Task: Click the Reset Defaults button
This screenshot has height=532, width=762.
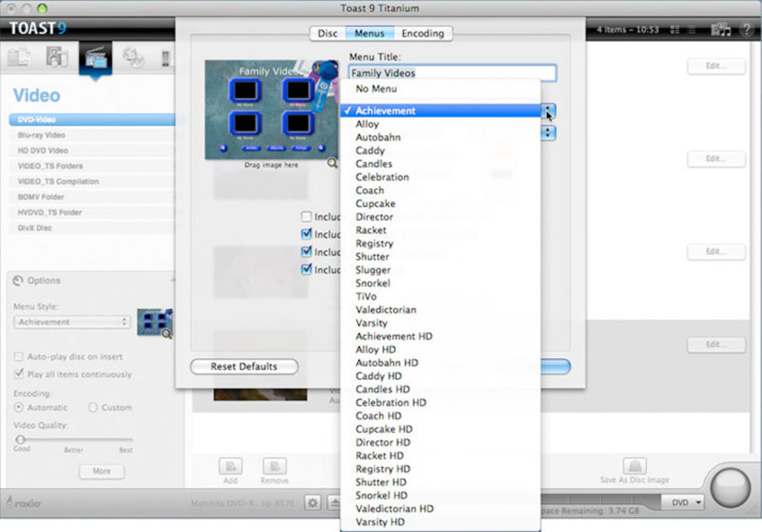Action: (x=244, y=366)
